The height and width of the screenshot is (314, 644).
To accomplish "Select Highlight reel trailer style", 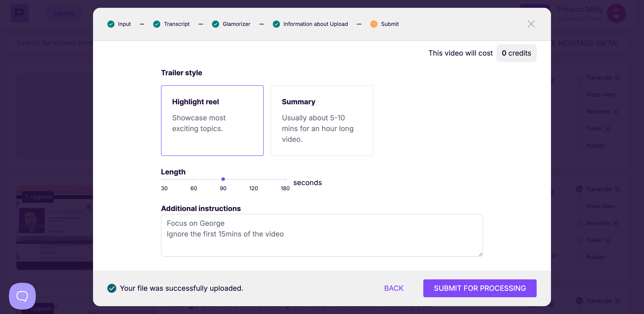I will (x=212, y=121).
